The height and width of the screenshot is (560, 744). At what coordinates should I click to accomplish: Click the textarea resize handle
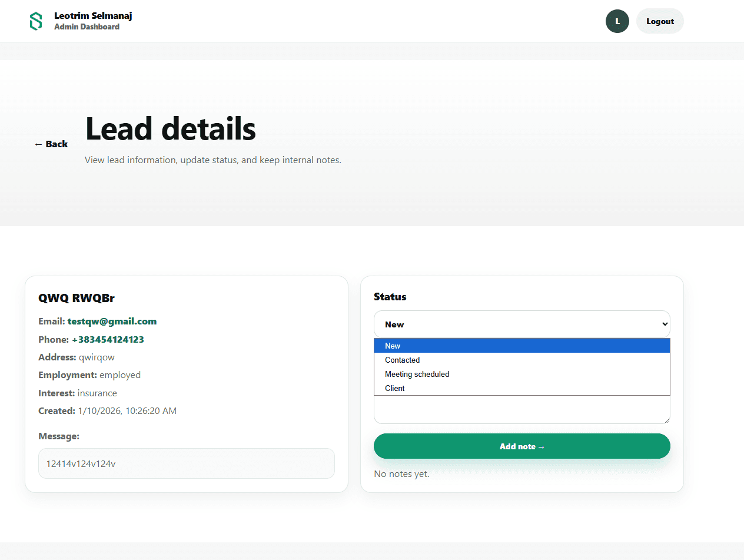coord(667,419)
